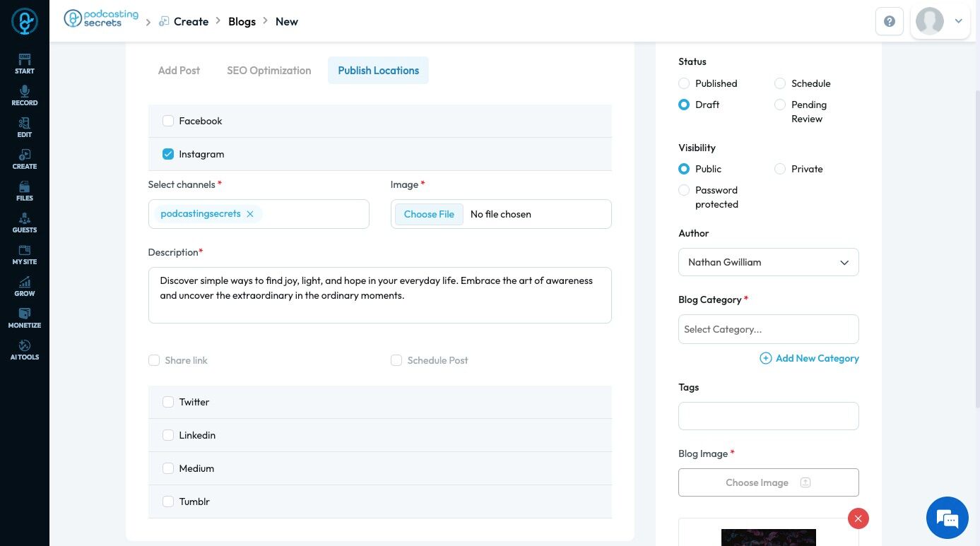Open the GUESTS section
Screen dimensions: 980x546
click(x=25, y=222)
